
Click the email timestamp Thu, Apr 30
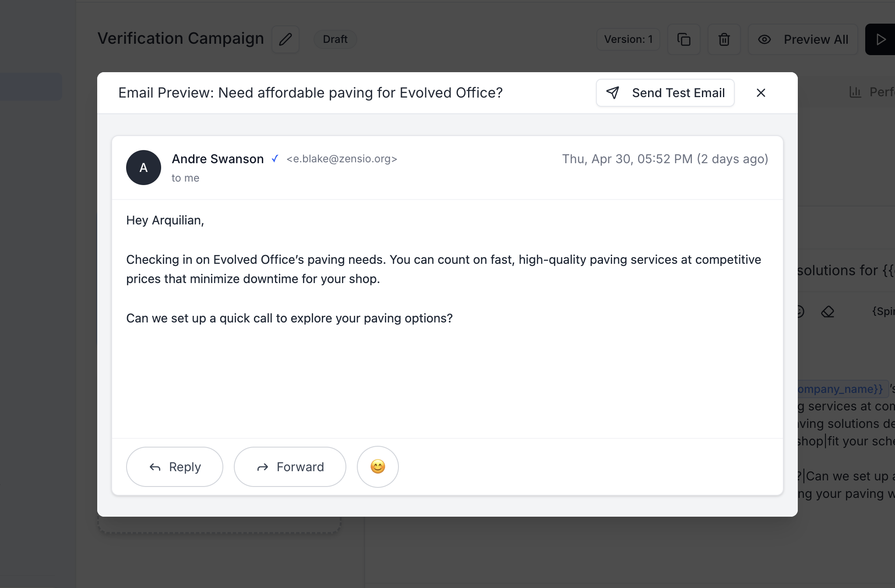pyautogui.click(x=665, y=159)
